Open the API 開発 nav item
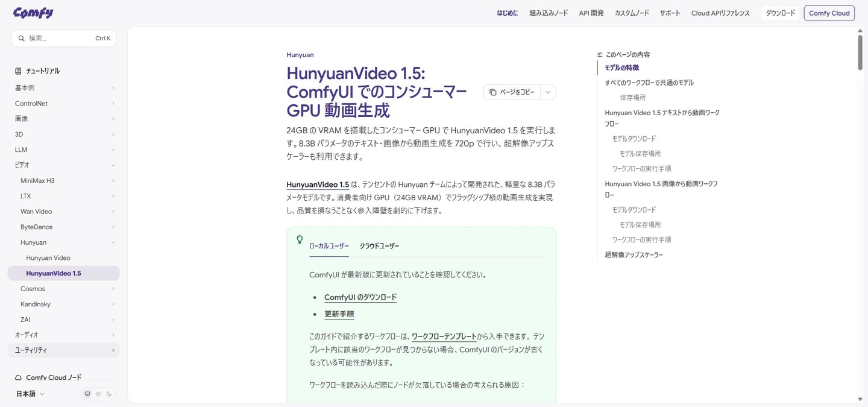 [x=591, y=13]
